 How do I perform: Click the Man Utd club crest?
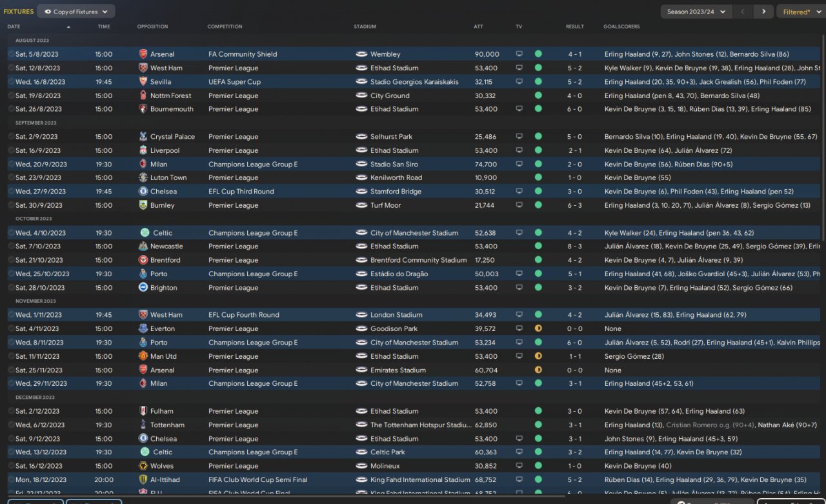143,356
